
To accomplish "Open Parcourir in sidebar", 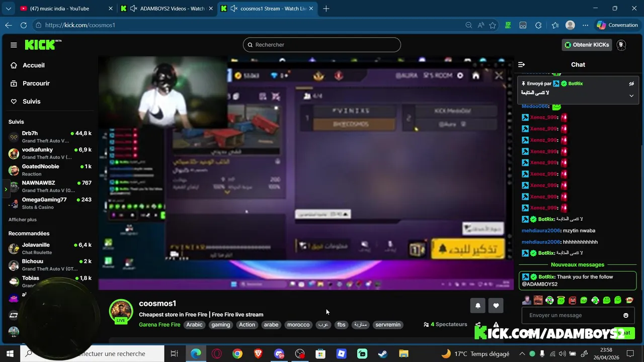I will 36,83.
